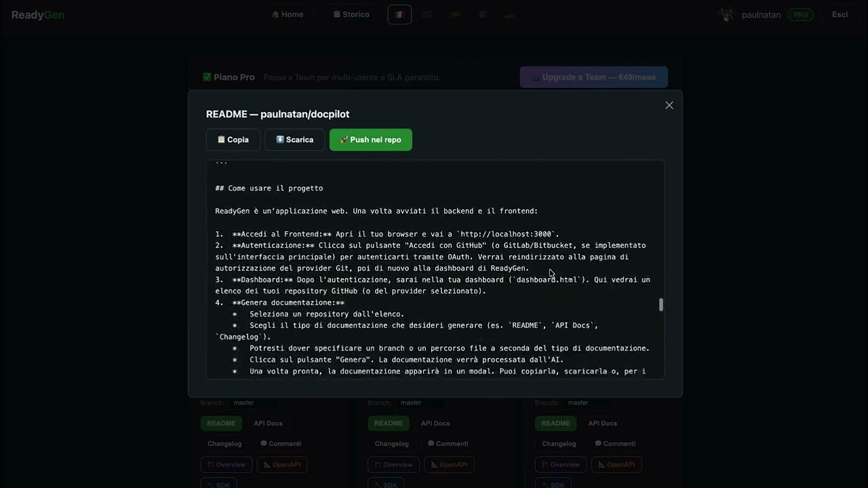
Task: Click "Seleziona un repository dall'elenco." line
Action: 319,314
